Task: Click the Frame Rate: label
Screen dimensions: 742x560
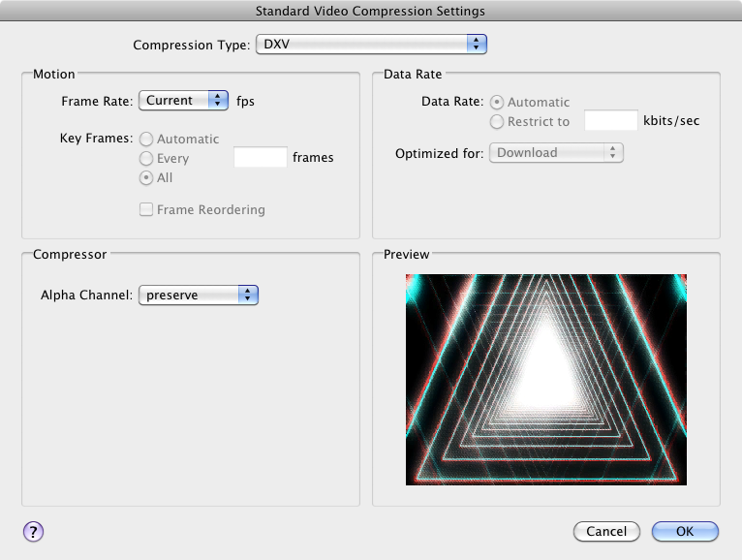Action: (x=98, y=102)
